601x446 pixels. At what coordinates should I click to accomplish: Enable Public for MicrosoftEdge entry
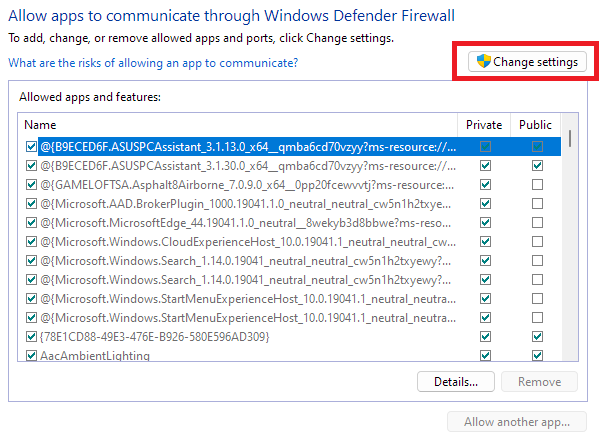537,222
